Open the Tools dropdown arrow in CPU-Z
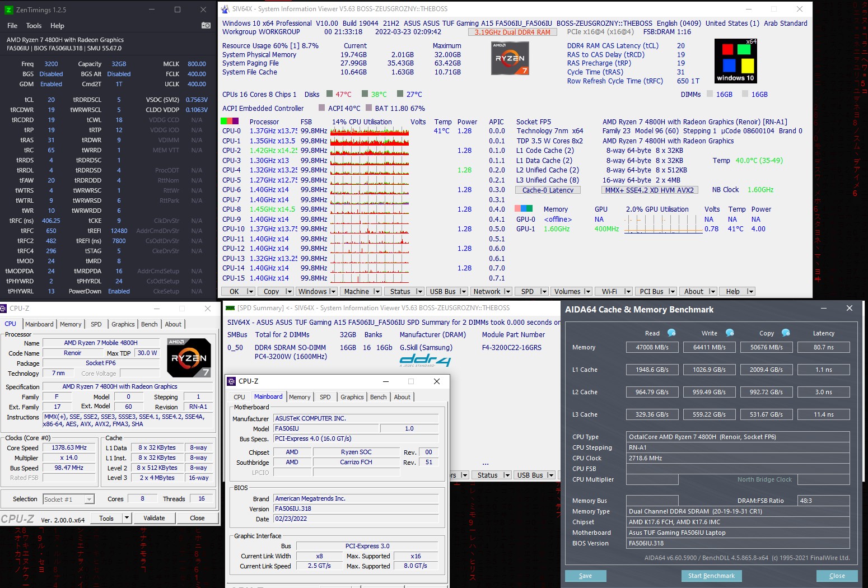Image resolution: width=868 pixels, height=588 pixels. coord(127,518)
